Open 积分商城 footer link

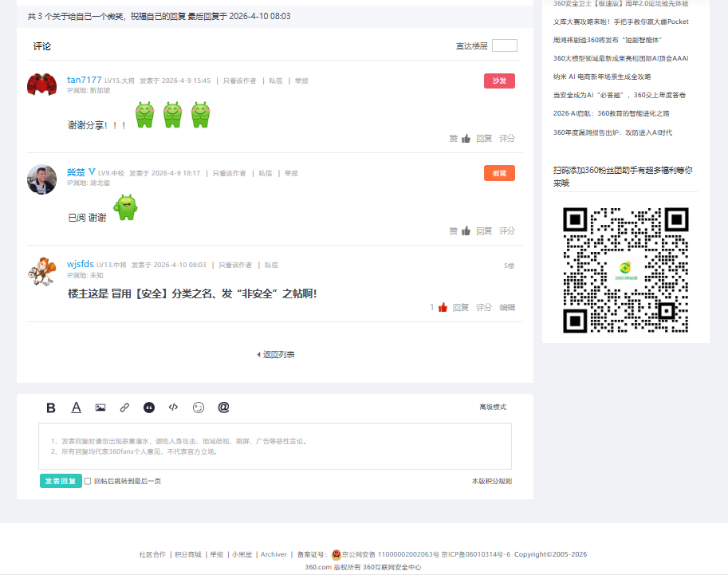[x=188, y=554]
